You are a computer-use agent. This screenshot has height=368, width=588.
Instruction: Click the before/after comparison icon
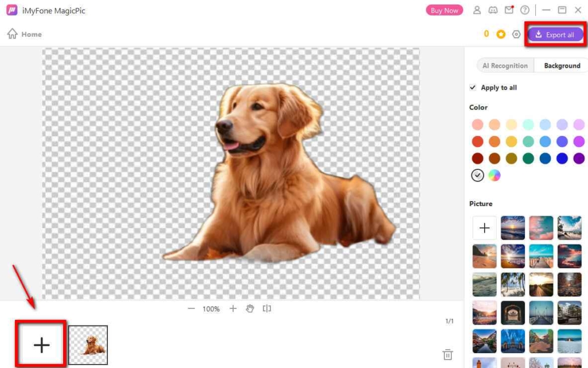click(x=266, y=308)
